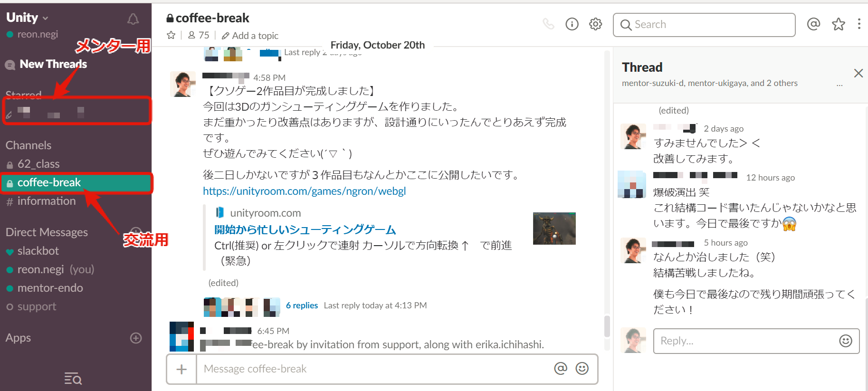This screenshot has height=391, width=868.
Task: Open Unity workspace dropdown menu
Action: coord(27,18)
